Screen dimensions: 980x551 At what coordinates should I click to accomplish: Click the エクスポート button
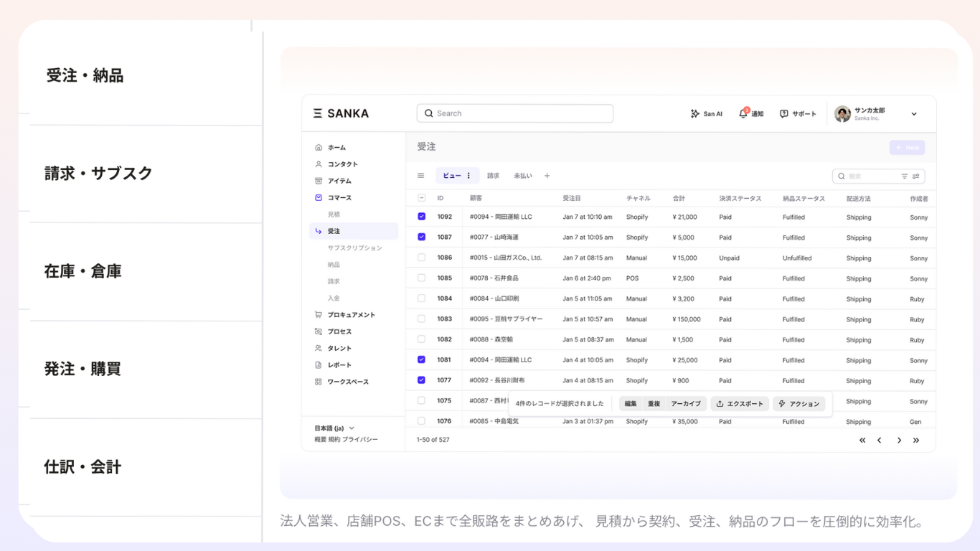(740, 404)
